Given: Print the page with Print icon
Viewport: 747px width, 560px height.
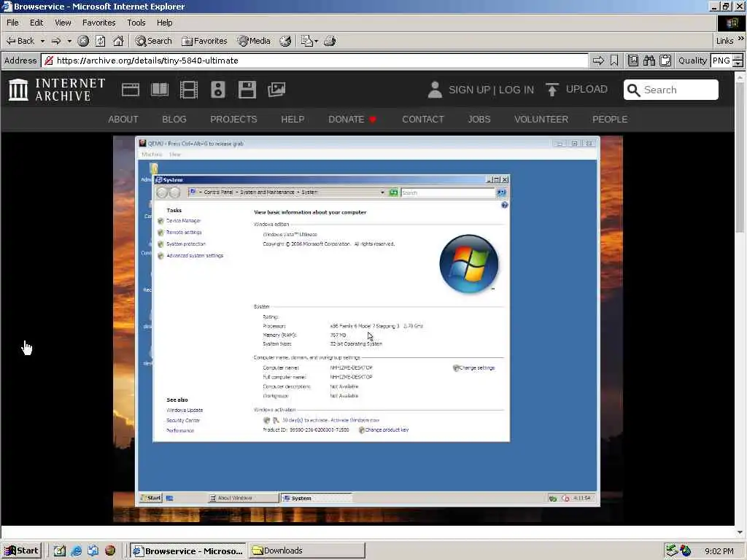Looking at the screenshot, I should pos(330,41).
